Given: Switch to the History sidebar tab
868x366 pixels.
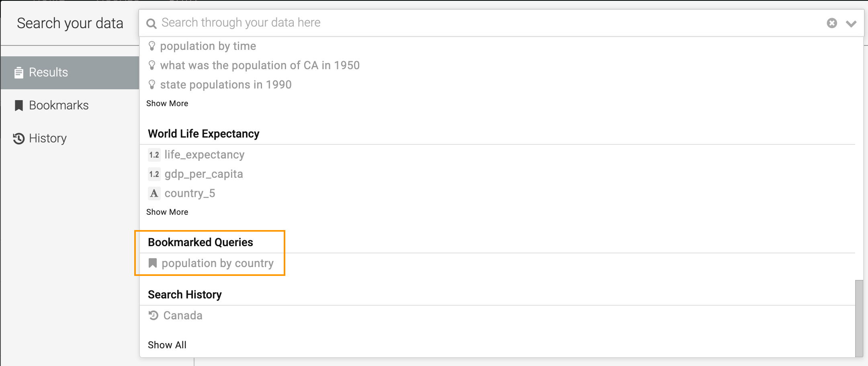Looking at the screenshot, I should [47, 138].
